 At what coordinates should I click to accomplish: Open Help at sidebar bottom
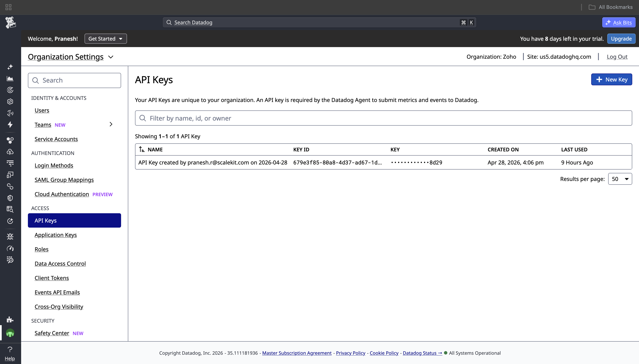tap(10, 353)
